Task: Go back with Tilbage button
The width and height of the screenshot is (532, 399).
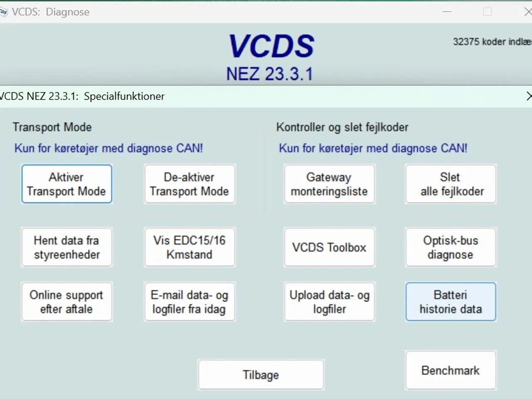Action: coord(261,375)
